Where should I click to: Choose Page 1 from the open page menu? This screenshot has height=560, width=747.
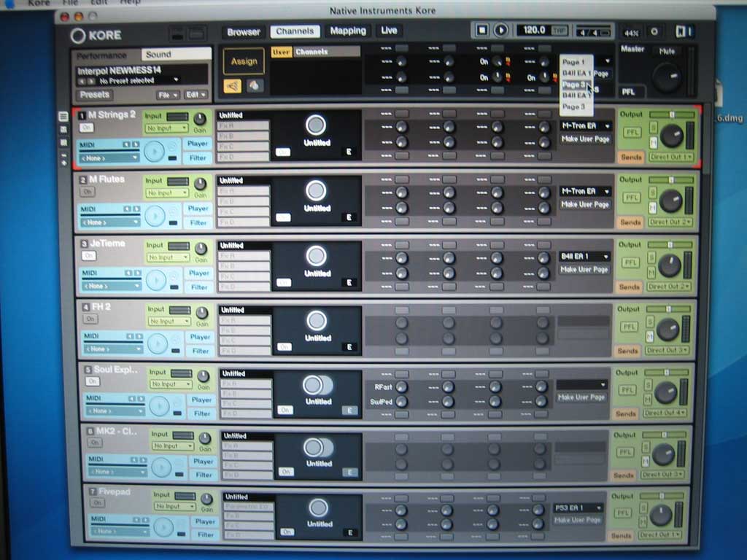tap(573, 62)
